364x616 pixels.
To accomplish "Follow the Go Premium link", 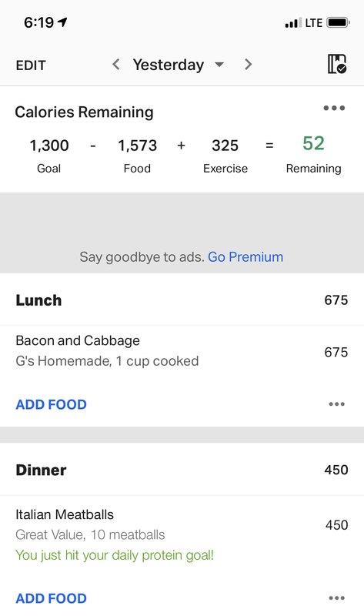I will coord(245,257).
